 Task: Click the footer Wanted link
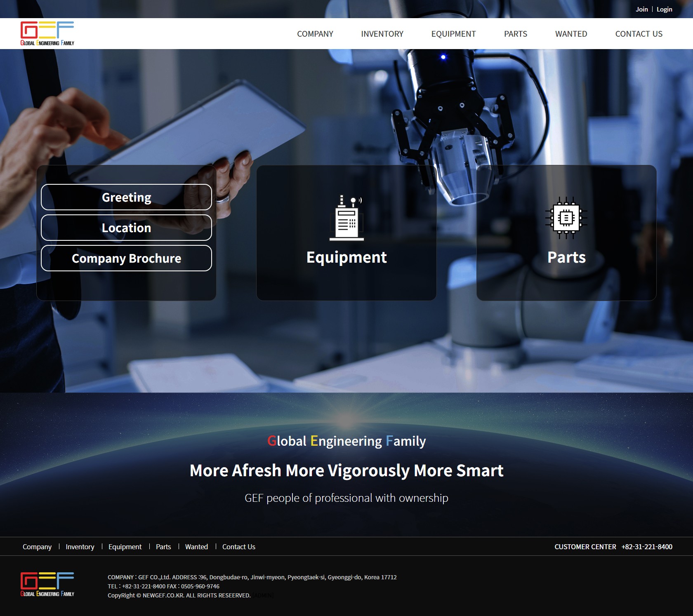196,547
